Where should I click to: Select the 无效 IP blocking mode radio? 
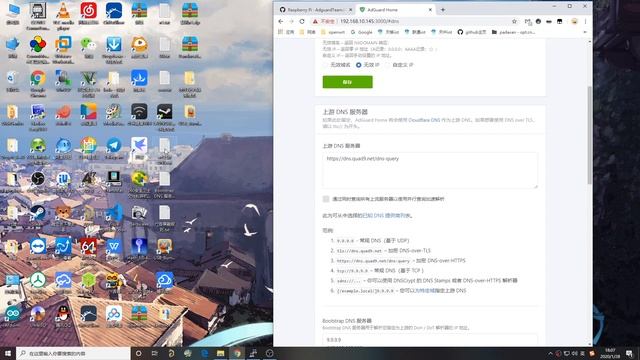[x=358, y=65]
